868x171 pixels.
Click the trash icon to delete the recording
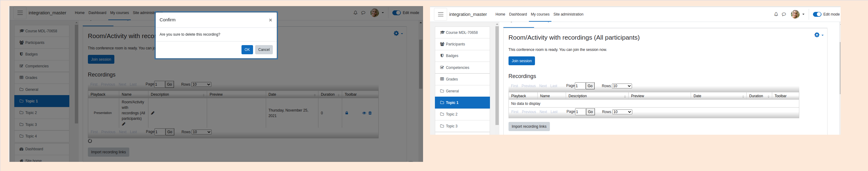(x=370, y=113)
